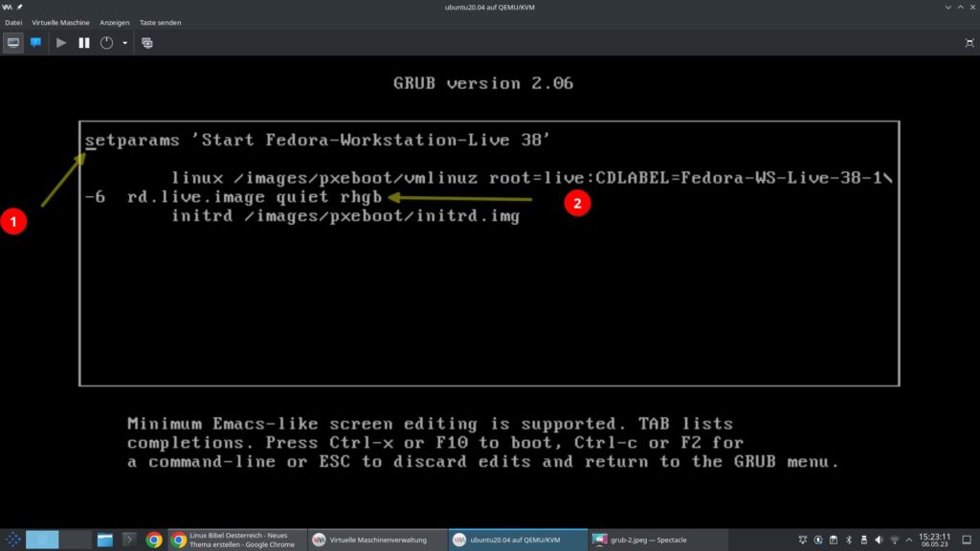Image resolution: width=980 pixels, height=551 pixels.
Task: Click the 'Minimum Emacs-like screen editing' help text
Action: (483, 443)
